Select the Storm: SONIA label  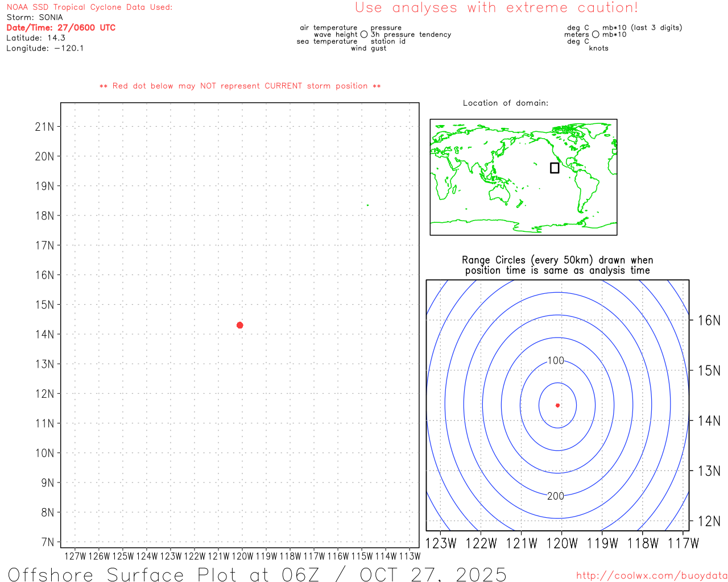[x=35, y=18]
